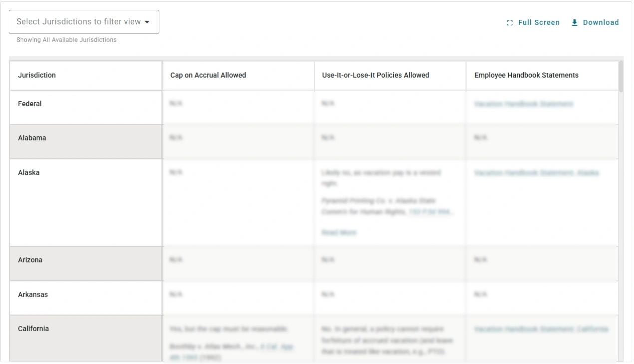The image size is (634, 364).
Task: Click the caret on the jurisdictions filter
Action: point(148,21)
